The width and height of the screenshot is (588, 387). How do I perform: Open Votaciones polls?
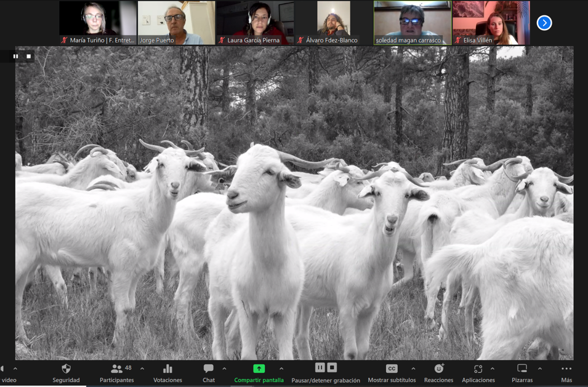coord(167,373)
